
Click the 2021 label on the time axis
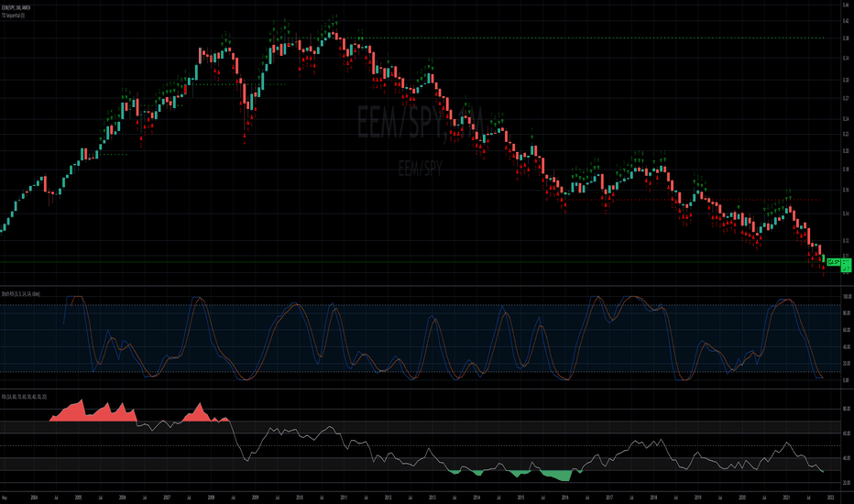tap(786, 498)
